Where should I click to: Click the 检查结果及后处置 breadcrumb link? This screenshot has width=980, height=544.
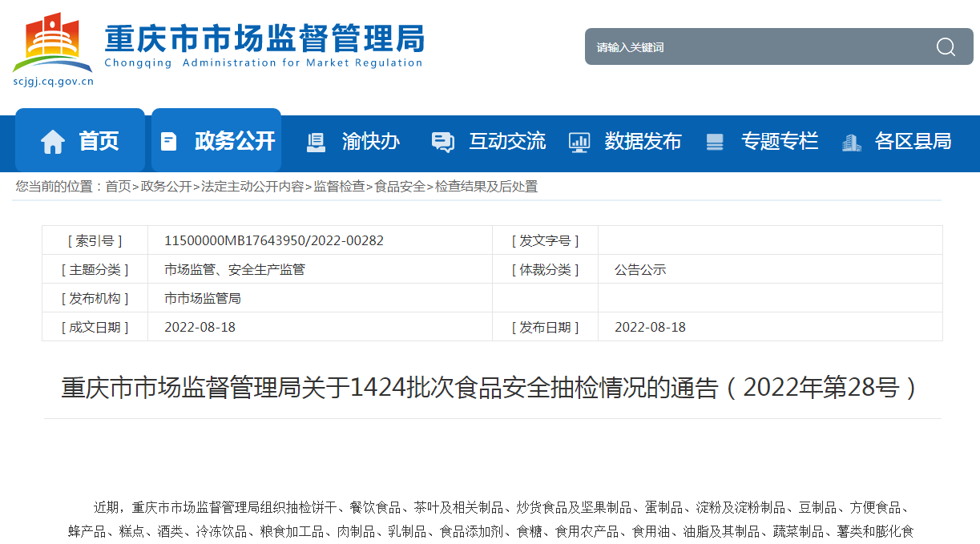tap(486, 187)
